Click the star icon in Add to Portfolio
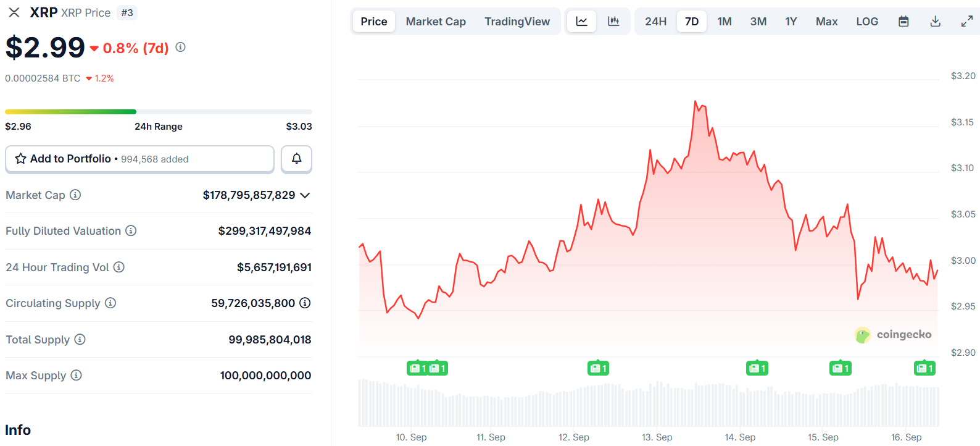The height and width of the screenshot is (446, 980). [20, 159]
